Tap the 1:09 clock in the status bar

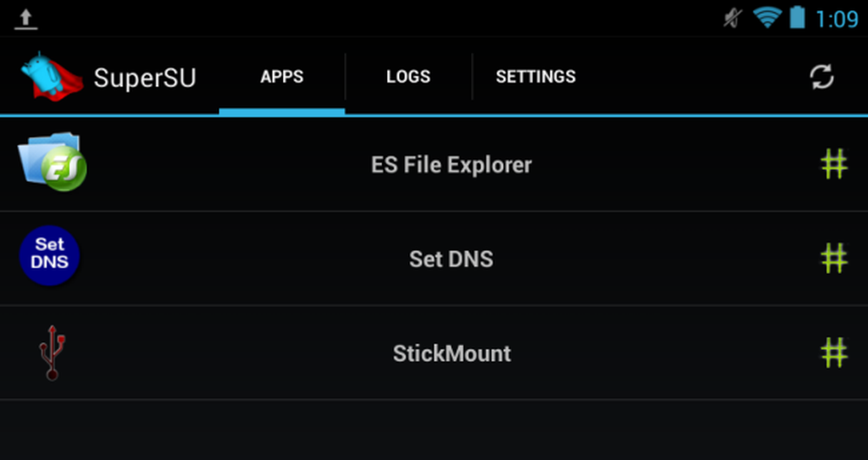point(837,19)
